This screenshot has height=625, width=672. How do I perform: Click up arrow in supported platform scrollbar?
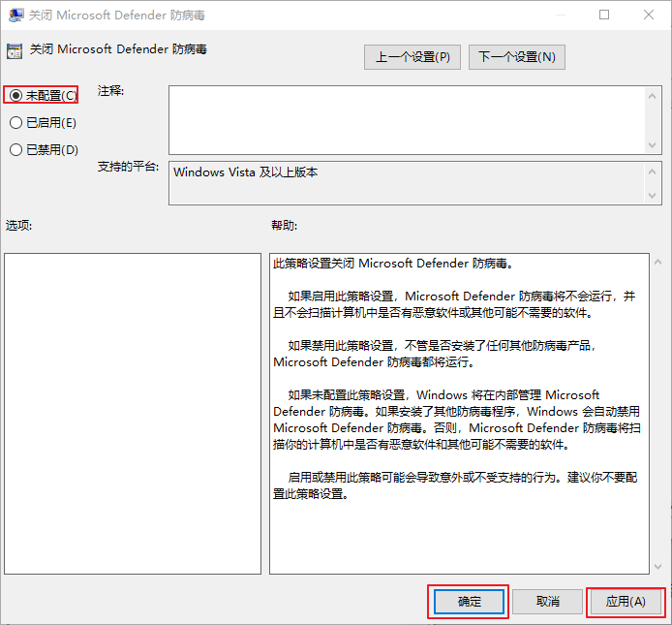point(653,172)
